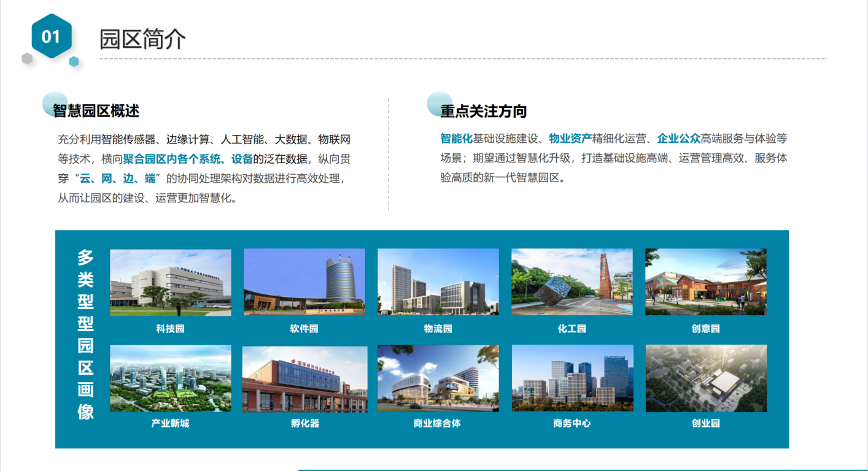Click the 园区简介 slide title
868x471 pixels.
(142, 39)
